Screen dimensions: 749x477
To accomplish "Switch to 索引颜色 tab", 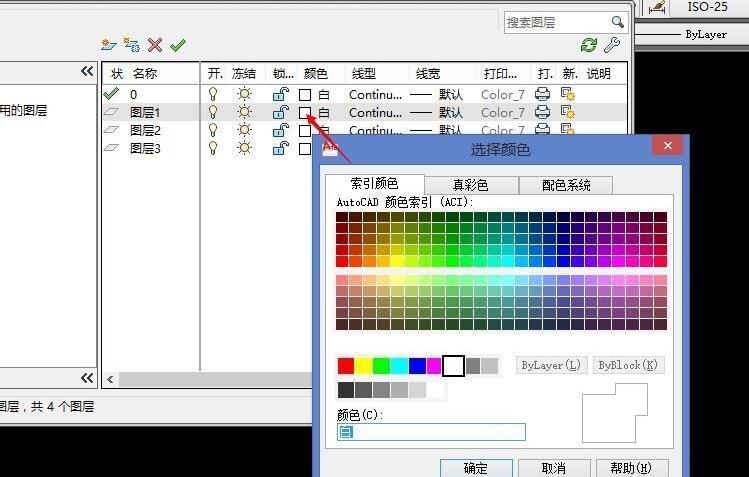I will click(374, 183).
